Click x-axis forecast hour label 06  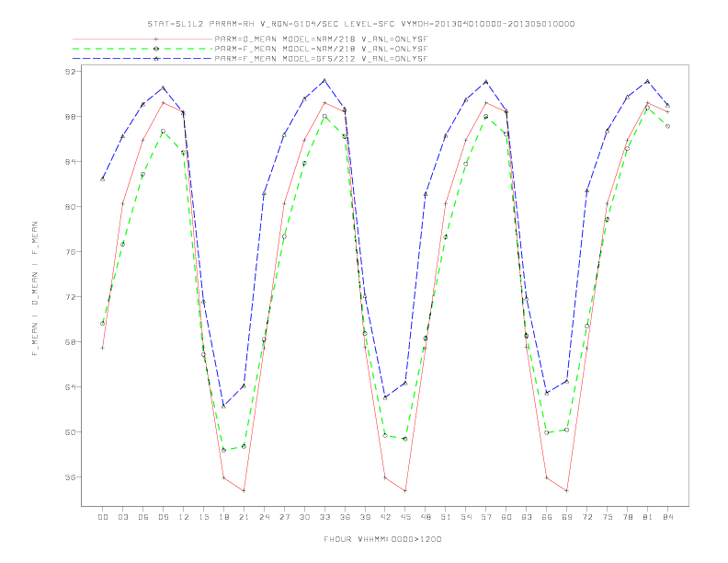coord(143,517)
